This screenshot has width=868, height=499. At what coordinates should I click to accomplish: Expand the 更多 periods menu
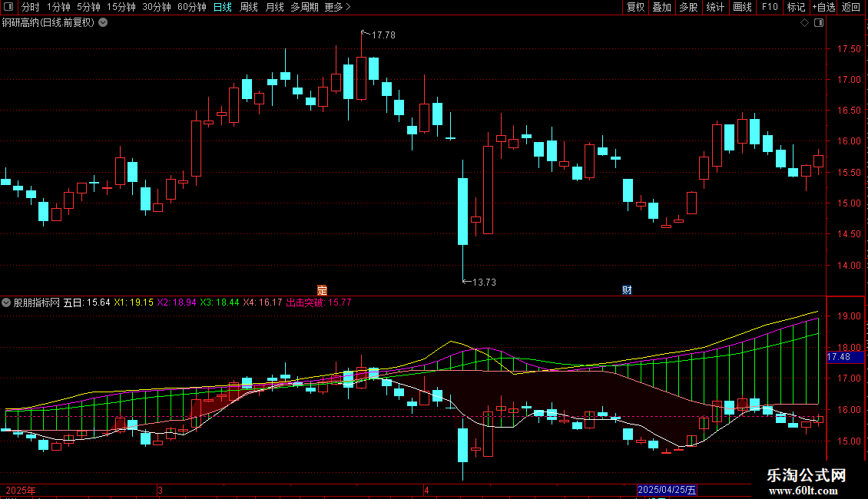click(338, 7)
